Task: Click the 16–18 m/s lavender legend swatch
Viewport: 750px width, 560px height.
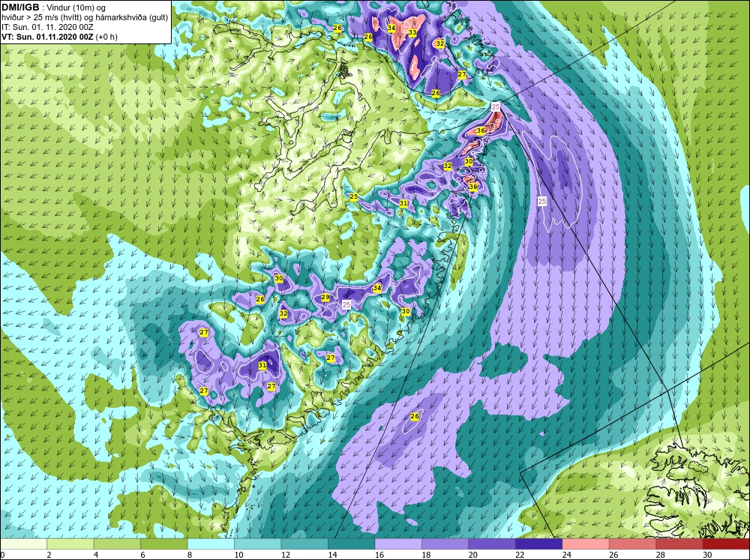Action: coord(398,544)
